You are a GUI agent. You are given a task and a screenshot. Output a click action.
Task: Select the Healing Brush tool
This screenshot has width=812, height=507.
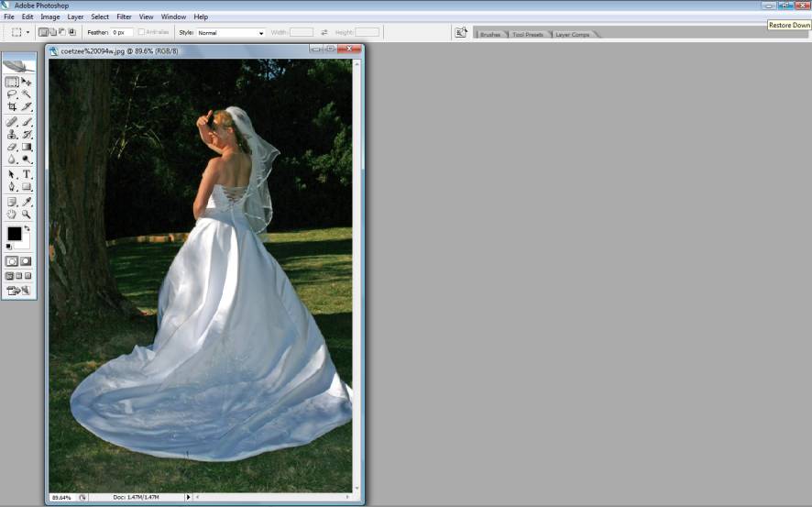tap(12, 122)
